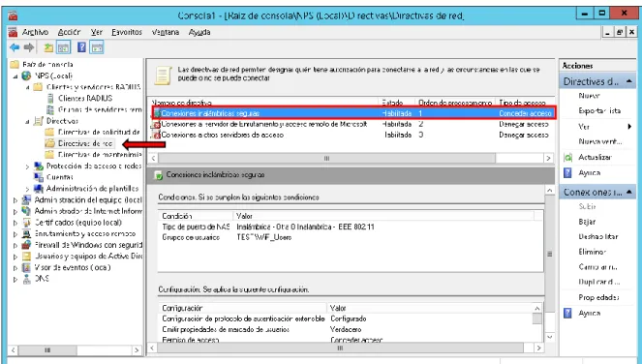Click the denied icon for Enrutamiento y acceso remoto policy
The image size is (642, 364).
point(156,124)
